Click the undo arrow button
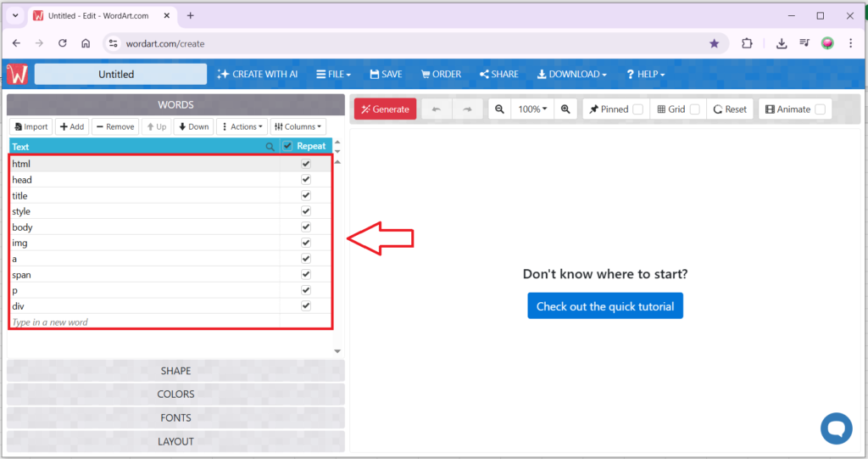Image resolution: width=868 pixels, height=459 pixels. point(437,109)
